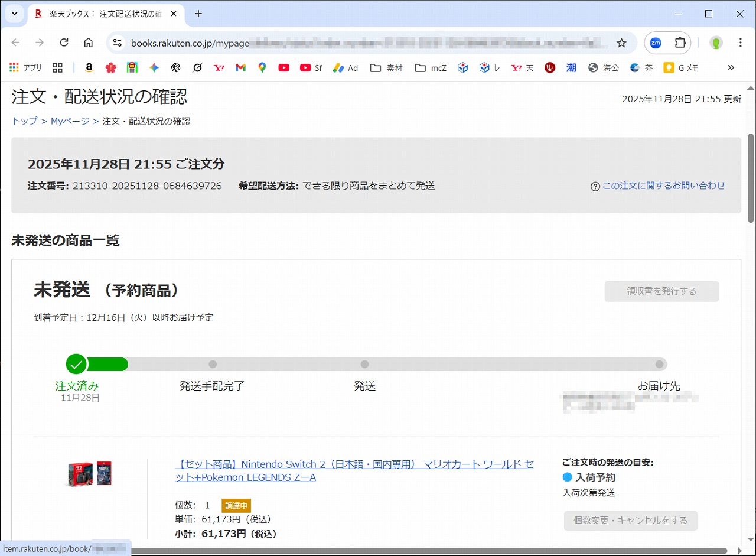Click the Switch 2 product thumbnail
Screen dimensions: 756x556
[x=89, y=474]
